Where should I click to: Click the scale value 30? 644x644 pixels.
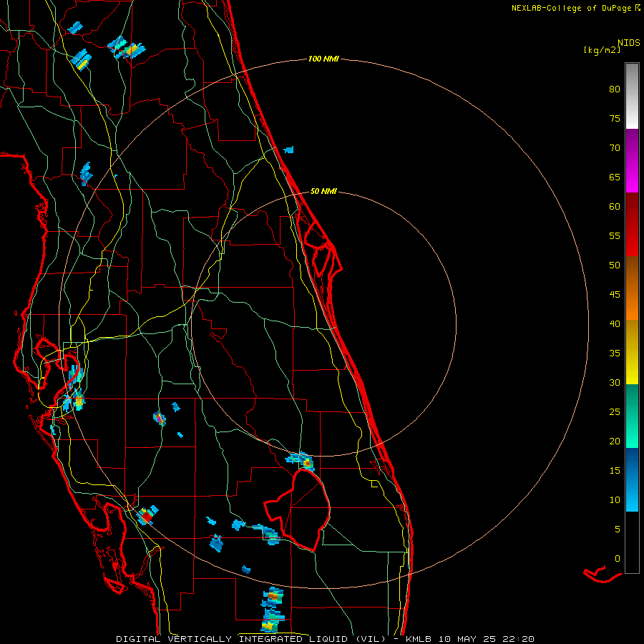[x=615, y=383]
